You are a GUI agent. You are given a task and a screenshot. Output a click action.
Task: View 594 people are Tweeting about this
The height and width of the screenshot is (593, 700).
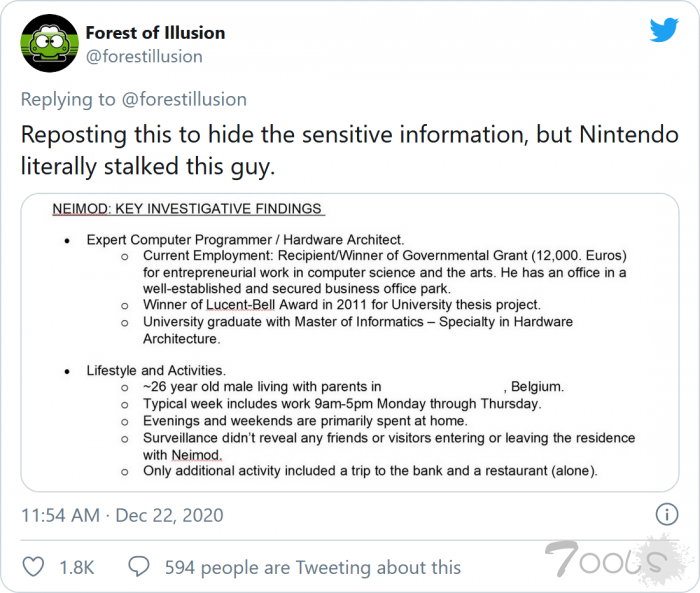[312, 567]
